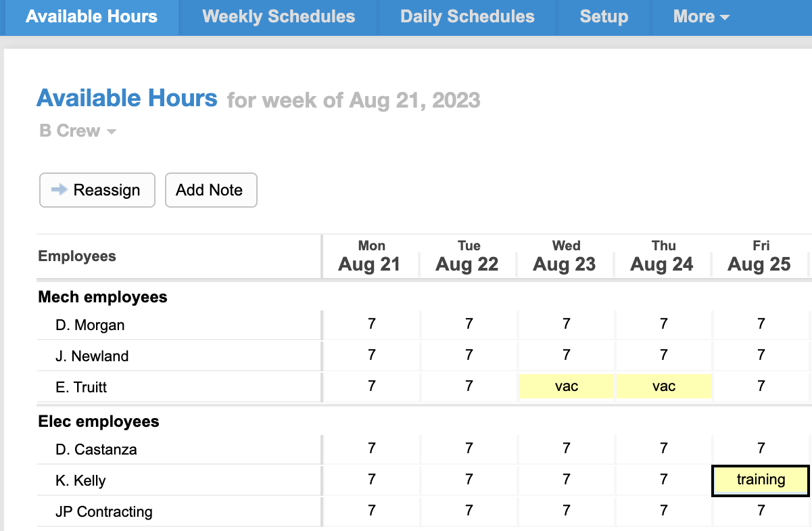Switch to Weekly Schedules tab
The image size is (812, 531).
click(x=279, y=17)
